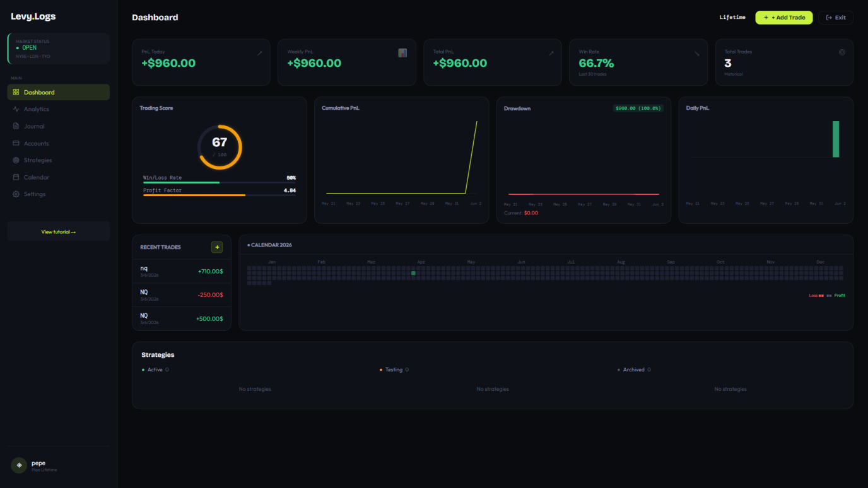The width and height of the screenshot is (868, 488).
Task: Click the Journal document icon
Action: point(16,126)
